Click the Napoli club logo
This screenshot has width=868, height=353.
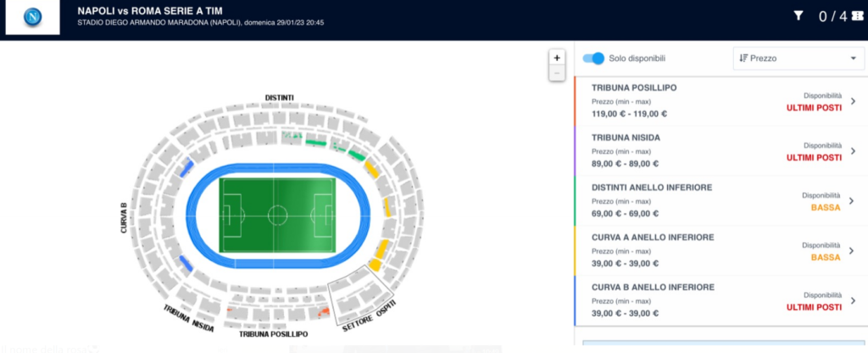coord(33,18)
